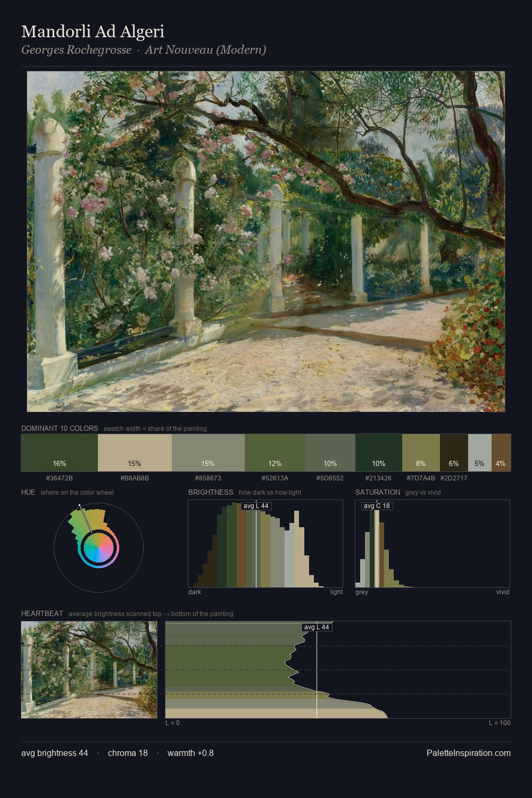Click the 'light' brightness axis label

[337, 592]
